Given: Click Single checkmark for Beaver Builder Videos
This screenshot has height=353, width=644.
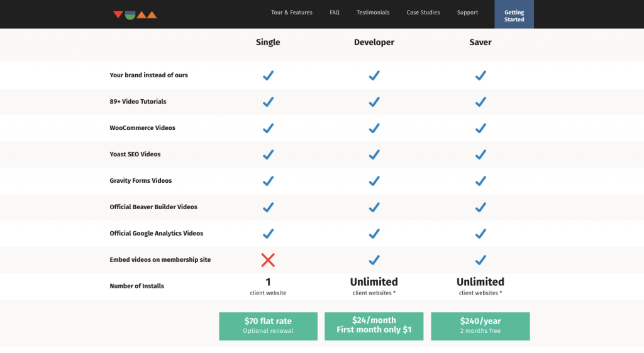Looking at the screenshot, I should (268, 207).
